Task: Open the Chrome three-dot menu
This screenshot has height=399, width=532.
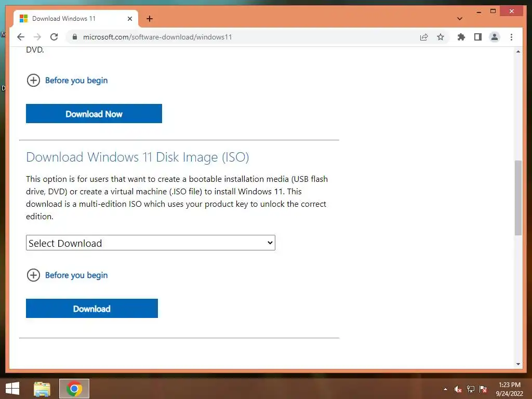Action: click(x=511, y=37)
